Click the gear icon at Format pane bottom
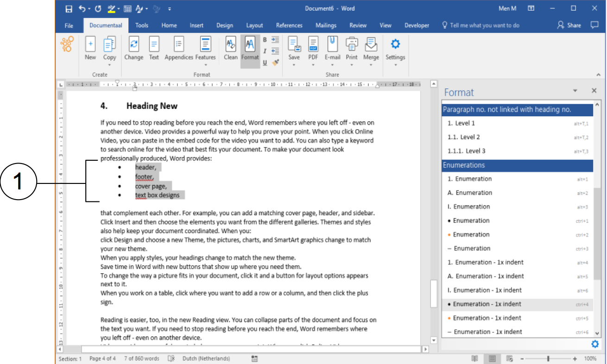Viewport: 607px width, 364px height. click(595, 344)
